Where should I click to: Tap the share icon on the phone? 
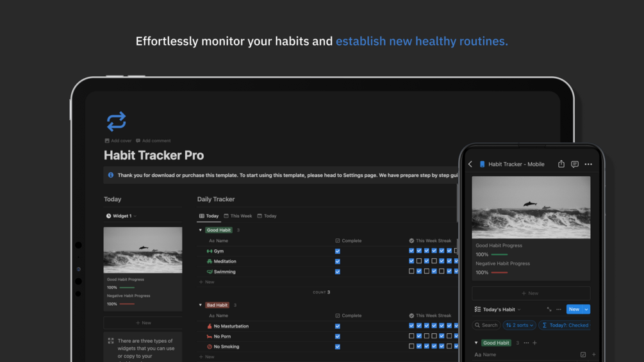[x=561, y=164]
